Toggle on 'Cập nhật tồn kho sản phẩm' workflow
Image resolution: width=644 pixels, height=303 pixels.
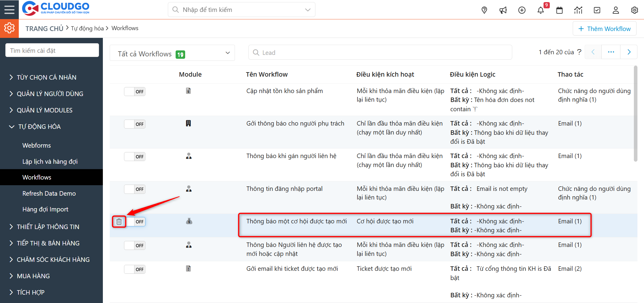[135, 92]
